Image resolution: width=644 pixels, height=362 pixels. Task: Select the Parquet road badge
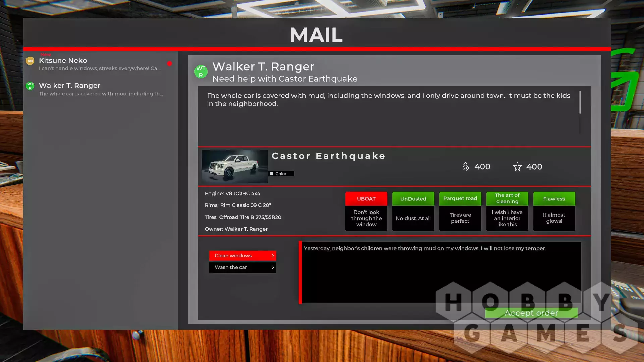click(x=460, y=198)
